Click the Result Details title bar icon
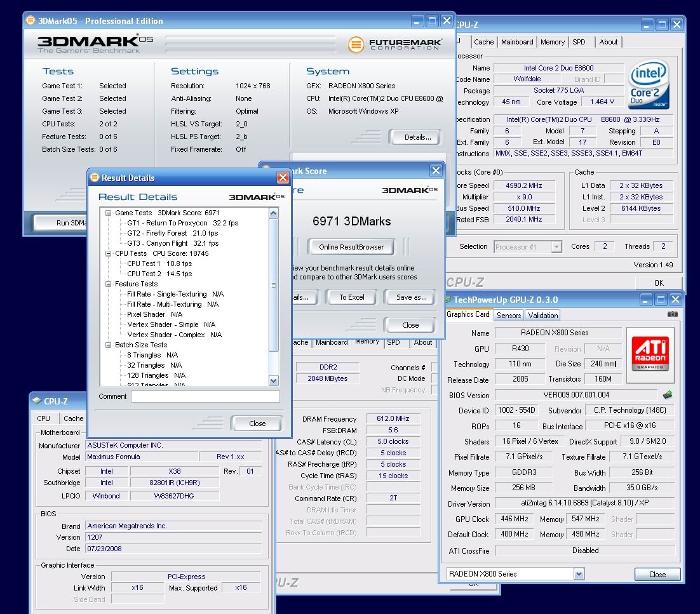The height and width of the screenshot is (614, 700). coord(94,178)
